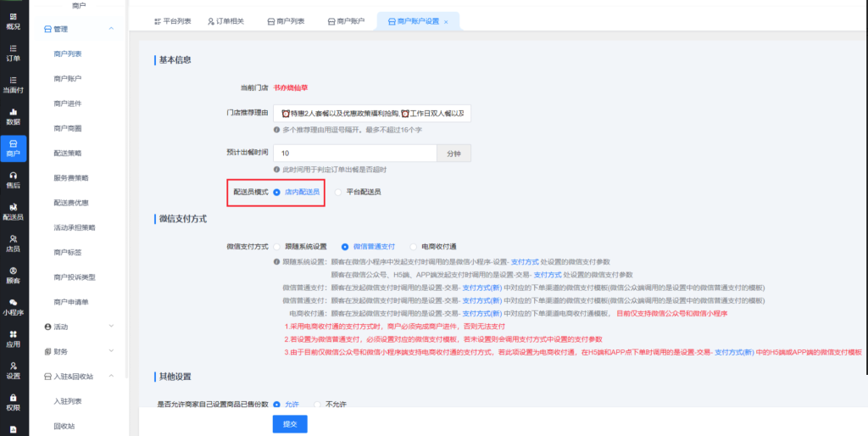This screenshot has height=436, width=868.
Task: Switch to the 平台列表 tab
Action: 175,20
